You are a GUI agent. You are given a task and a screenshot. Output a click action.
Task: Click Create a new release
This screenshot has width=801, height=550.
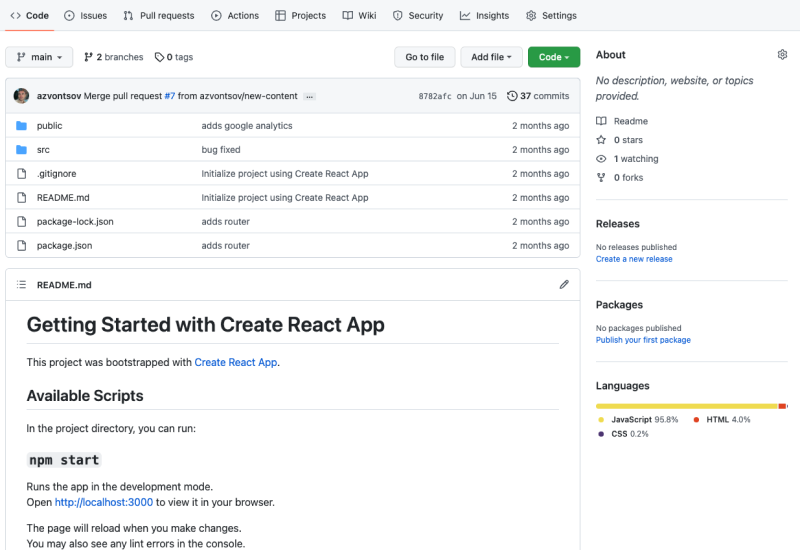(x=634, y=259)
